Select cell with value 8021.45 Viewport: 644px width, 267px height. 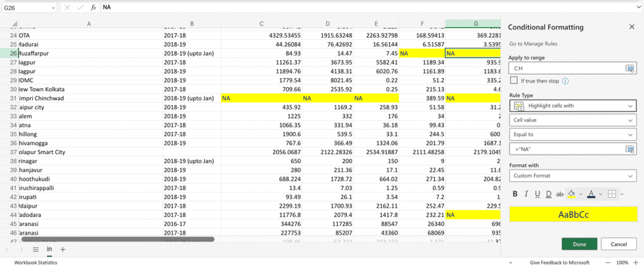(327, 80)
